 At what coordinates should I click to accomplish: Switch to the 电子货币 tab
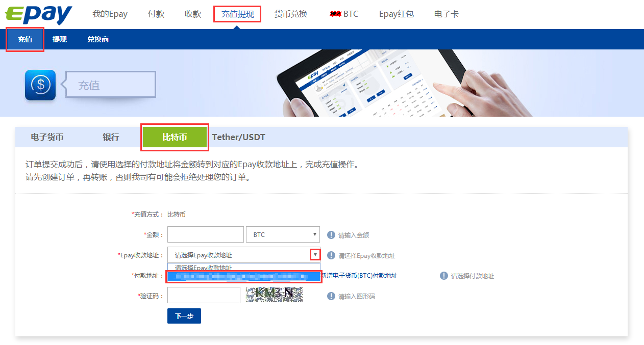coord(47,137)
